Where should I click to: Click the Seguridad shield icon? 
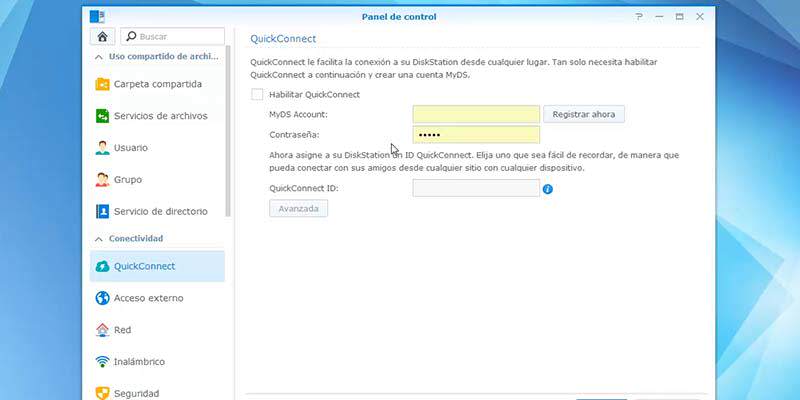click(x=103, y=393)
